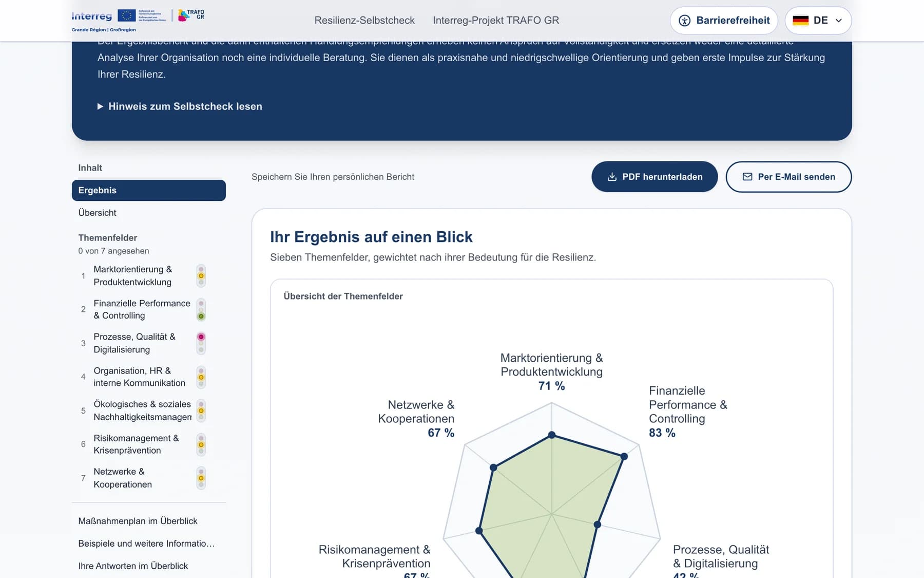Click the 'Übersicht der Themenfelder' chart title

click(343, 296)
